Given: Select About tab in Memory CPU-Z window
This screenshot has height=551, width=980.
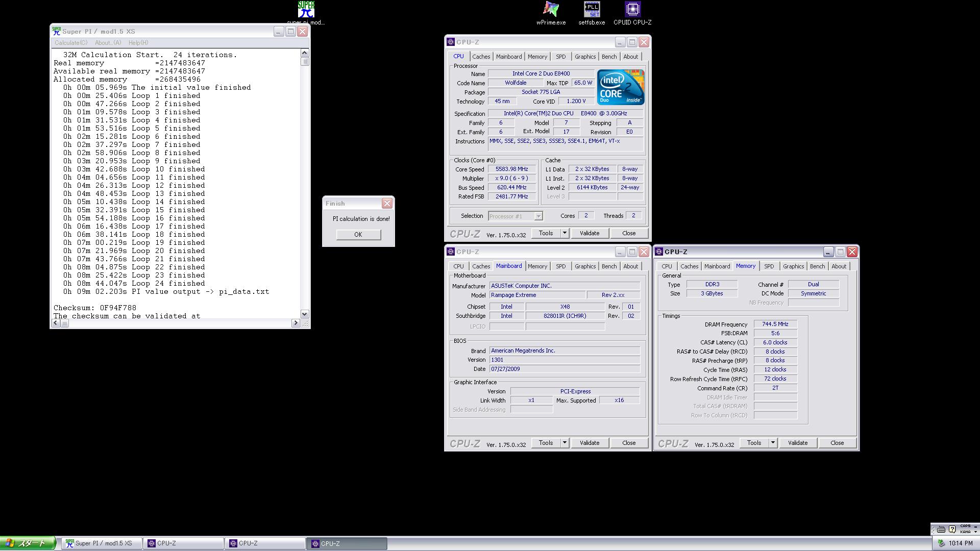Looking at the screenshot, I should click(x=839, y=266).
